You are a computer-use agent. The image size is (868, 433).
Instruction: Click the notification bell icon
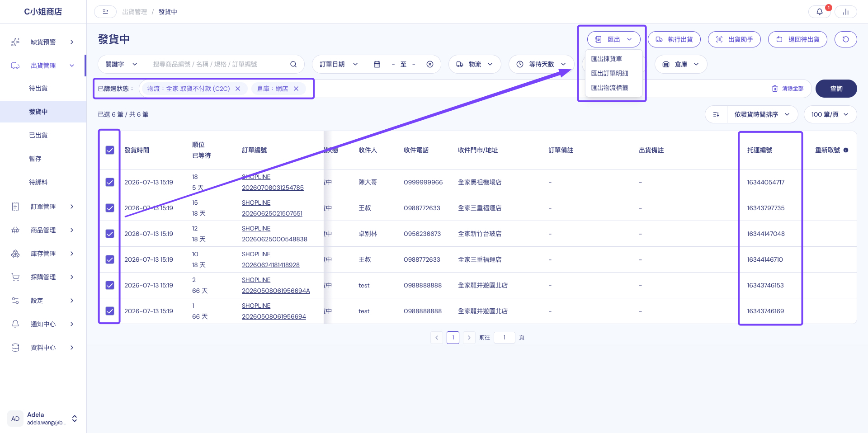click(819, 12)
